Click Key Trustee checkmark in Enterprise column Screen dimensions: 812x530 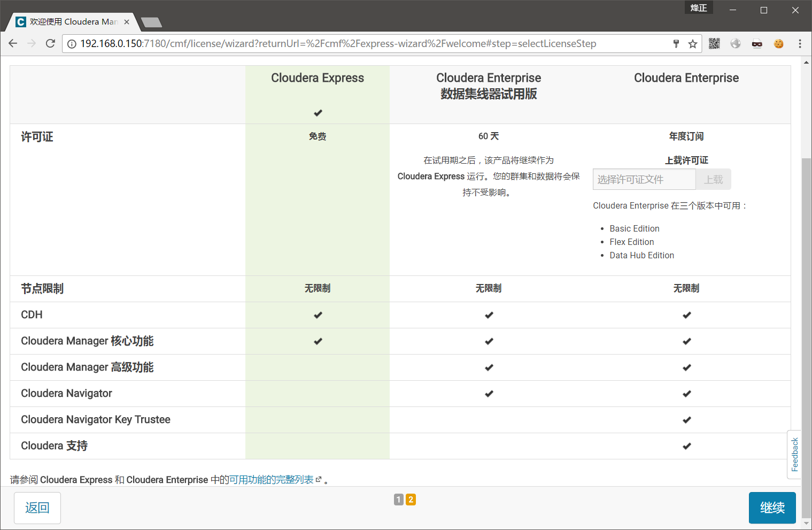pyautogui.click(x=686, y=420)
